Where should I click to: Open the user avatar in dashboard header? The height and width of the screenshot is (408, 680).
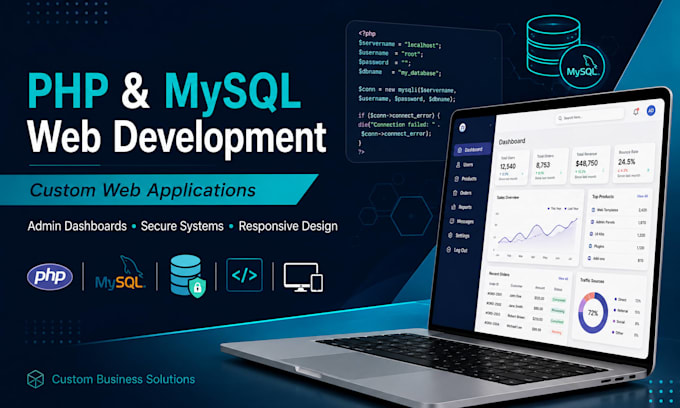tap(651, 111)
